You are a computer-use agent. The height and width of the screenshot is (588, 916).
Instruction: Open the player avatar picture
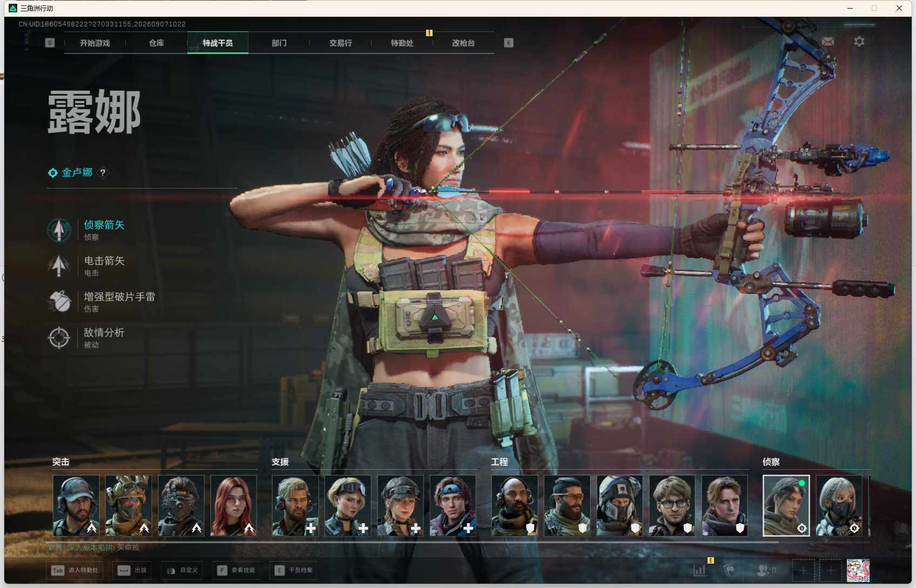pos(858,571)
